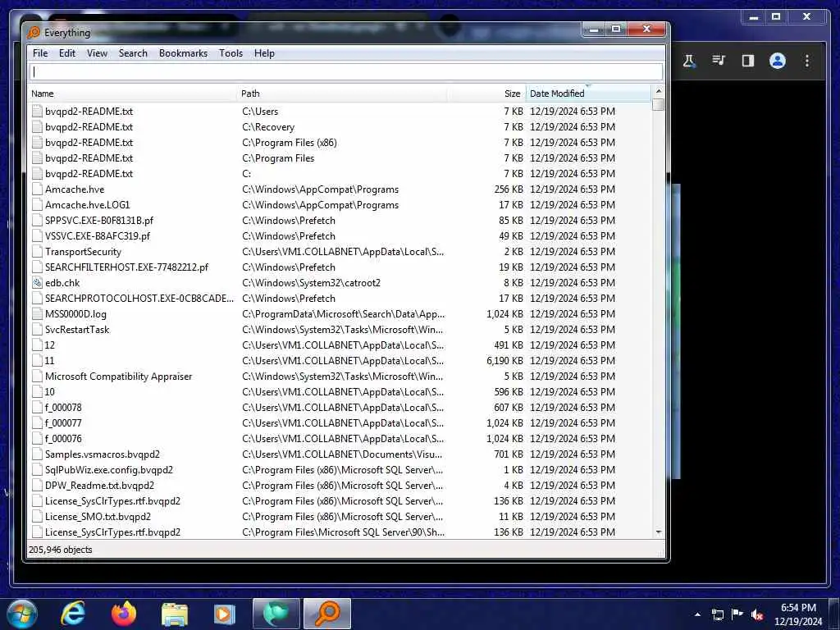Click the Samples.vsmacros.bvqpd2 file icon

pyautogui.click(x=37, y=454)
